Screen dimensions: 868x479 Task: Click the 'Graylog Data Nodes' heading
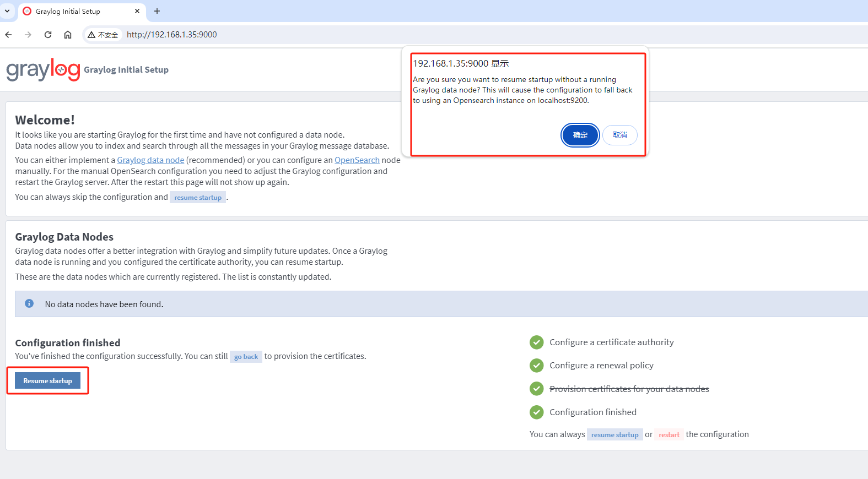[64, 237]
